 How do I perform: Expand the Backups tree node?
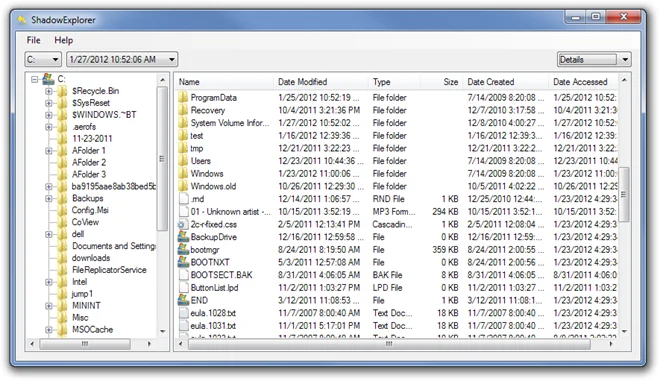point(49,198)
